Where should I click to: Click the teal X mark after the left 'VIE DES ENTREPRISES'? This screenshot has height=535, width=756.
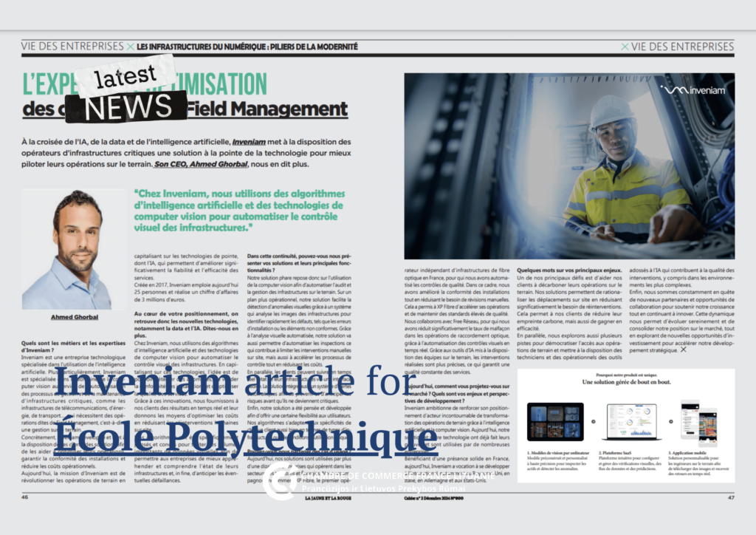pyautogui.click(x=130, y=47)
